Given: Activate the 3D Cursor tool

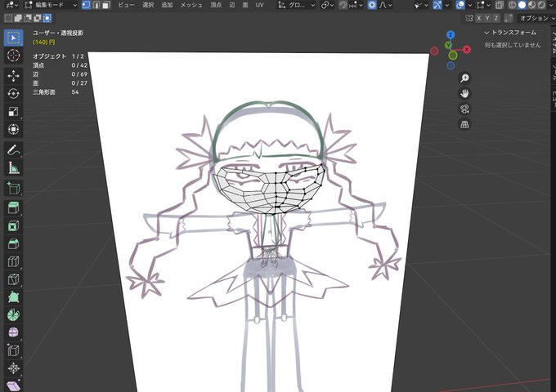Looking at the screenshot, I should click(x=13, y=56).
